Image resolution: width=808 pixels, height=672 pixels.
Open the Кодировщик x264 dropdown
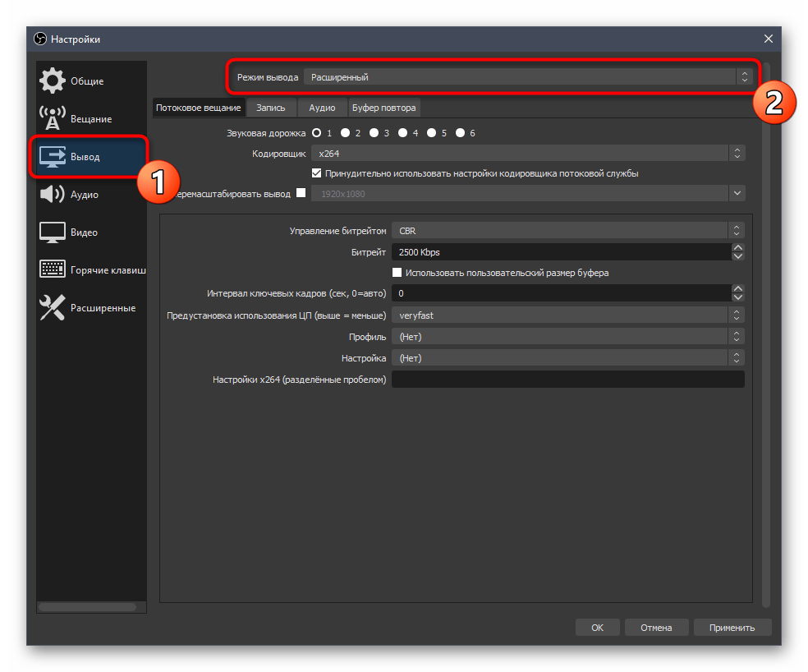point(527,154)
